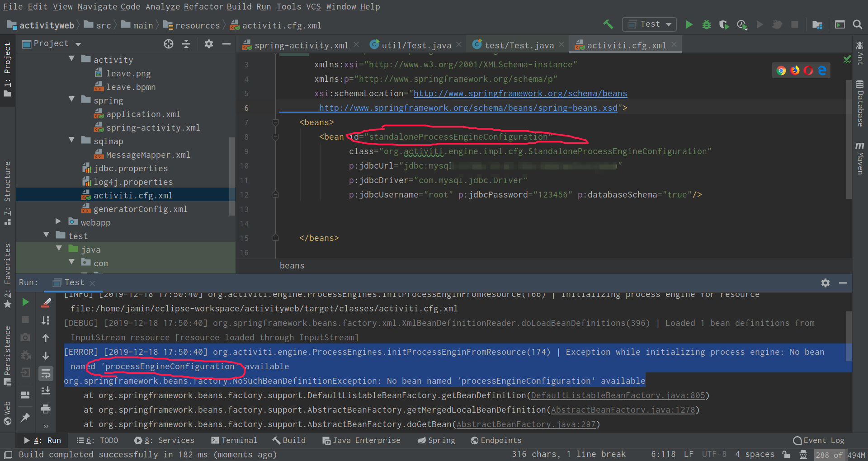Open Run panel settings gear
The image size is (868, 461).
click(x=826, y=283)
